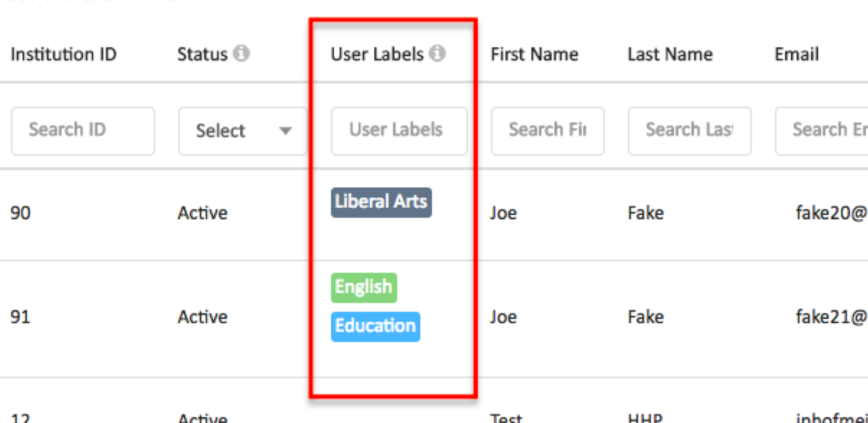The image size is (868, 423).
Task: Click the User Labels column header
Action: [x=377, y=54]
